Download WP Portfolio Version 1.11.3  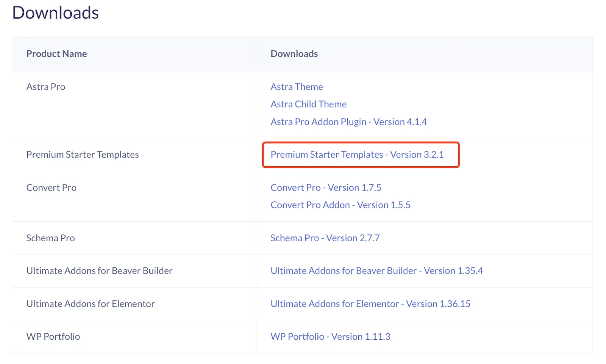[x=330, y=336]
